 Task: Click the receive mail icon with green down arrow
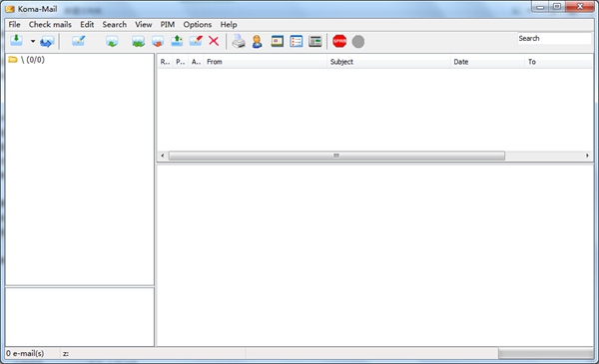tap(16, 41)
